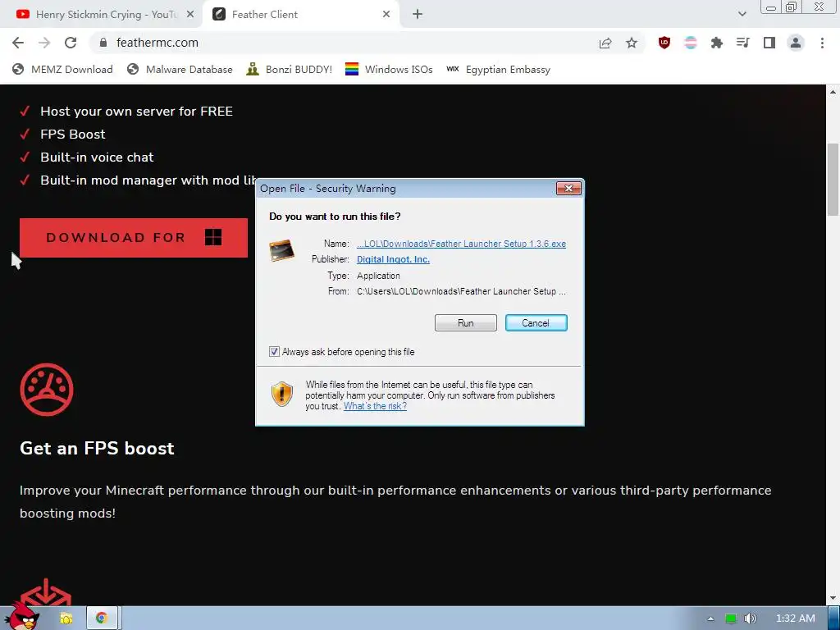Close the Open File Security Warning dialog
The width and height of the screenshot is (840, 630).
tap(568, 188)
